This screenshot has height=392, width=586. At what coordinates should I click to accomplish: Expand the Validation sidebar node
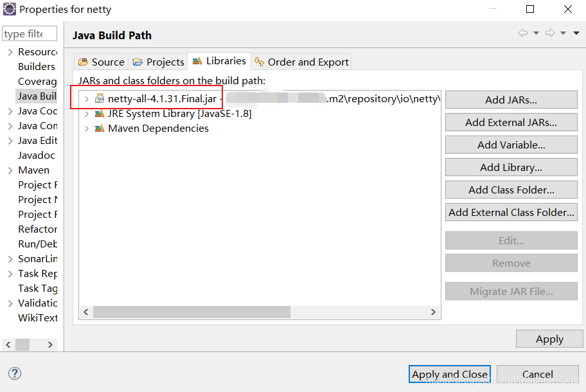(10, 303)
